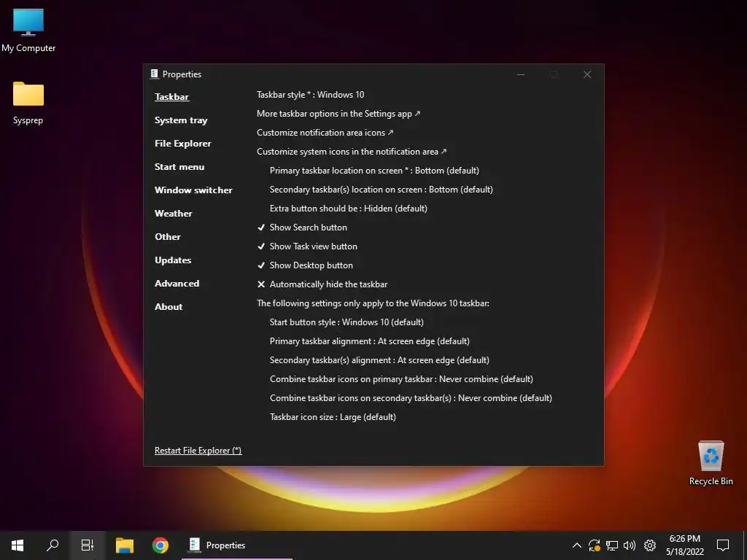The image size is (747, 560).
Task: Open the Windows Start button
Action: [x=18, y=545]
